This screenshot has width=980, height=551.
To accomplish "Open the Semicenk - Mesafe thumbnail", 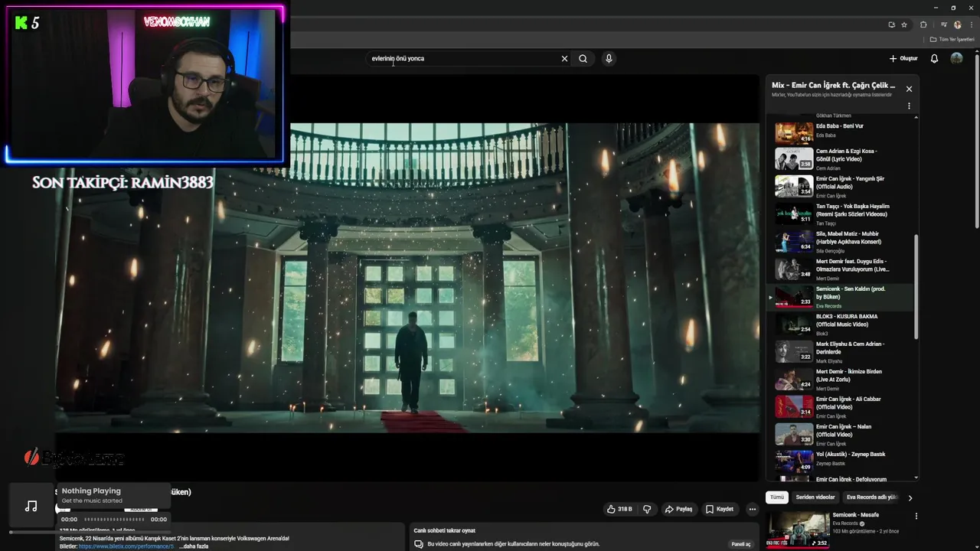I will point(799,530).
